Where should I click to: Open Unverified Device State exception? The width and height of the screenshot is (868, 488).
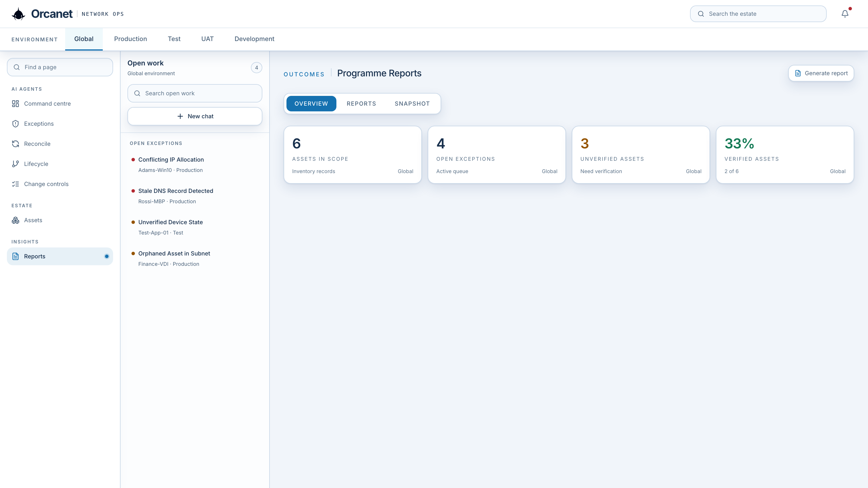[x=195, y=227]
